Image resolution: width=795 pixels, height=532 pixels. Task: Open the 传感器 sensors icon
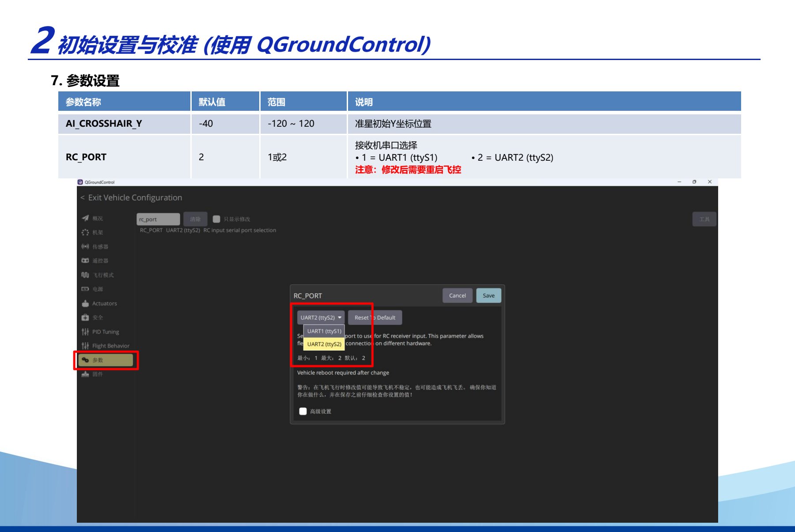click(x=85, y=246)
